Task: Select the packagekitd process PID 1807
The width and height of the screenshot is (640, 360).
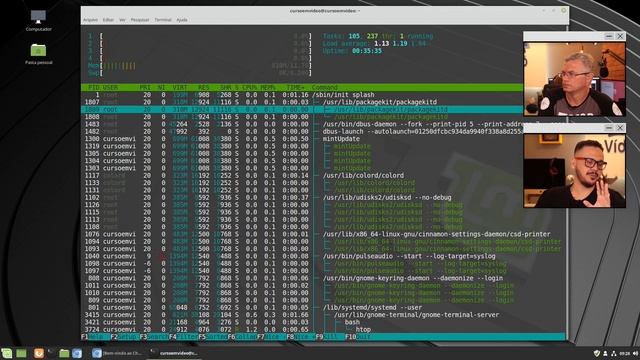Action: tap(302, 102)
